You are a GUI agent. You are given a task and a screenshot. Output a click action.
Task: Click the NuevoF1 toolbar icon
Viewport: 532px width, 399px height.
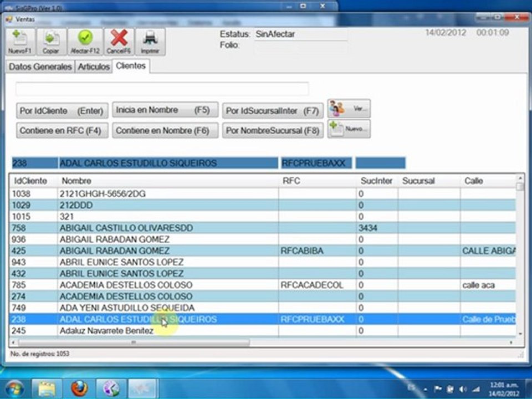[20, 42]
